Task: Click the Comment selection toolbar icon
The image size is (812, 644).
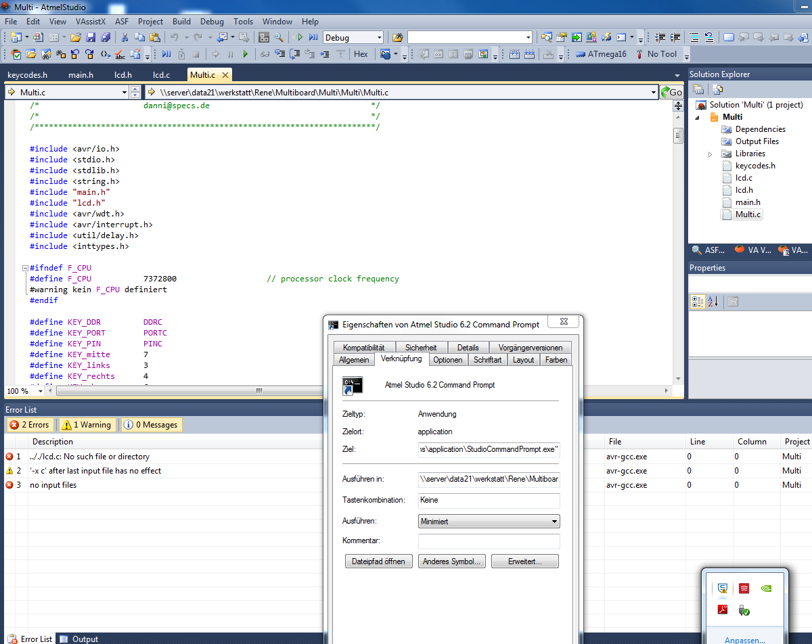Action: pyautogui.click(x=694, y=37)
